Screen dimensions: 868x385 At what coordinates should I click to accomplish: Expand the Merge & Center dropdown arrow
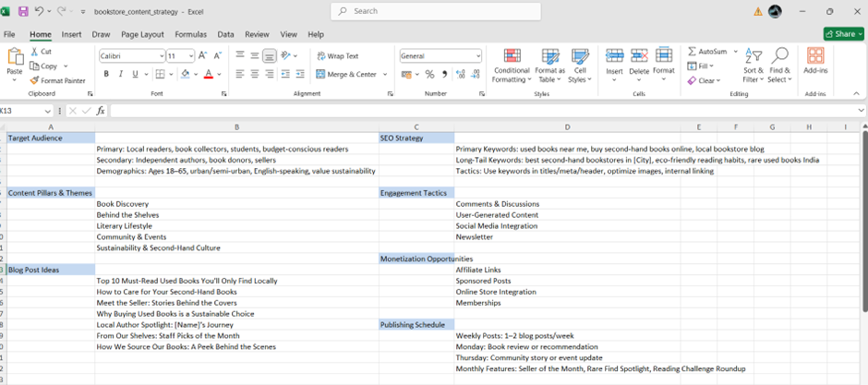pos(385,74)
